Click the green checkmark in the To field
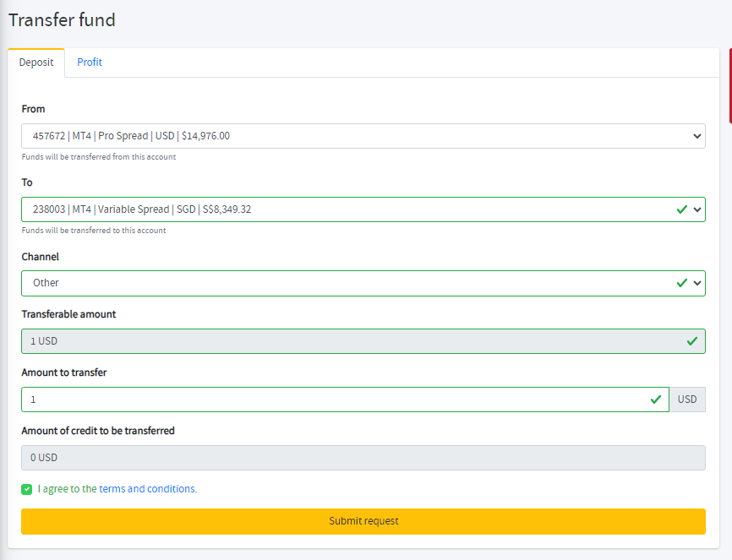This screenshot has width=732, height=560. click(681, 209)
